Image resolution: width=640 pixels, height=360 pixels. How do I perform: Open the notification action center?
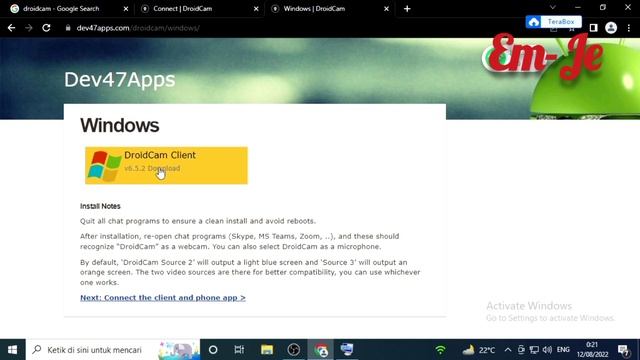tap(623, 350)
